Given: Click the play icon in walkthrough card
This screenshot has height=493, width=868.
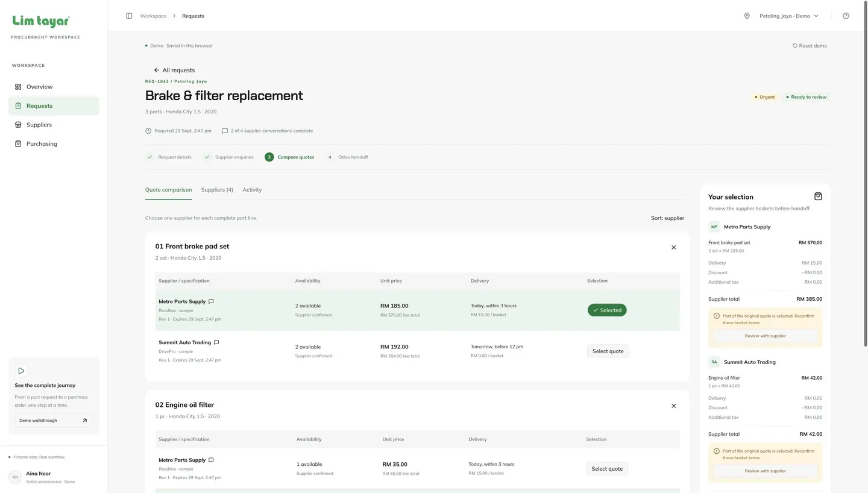Looking at the screenshot, I should coord(21,371).
